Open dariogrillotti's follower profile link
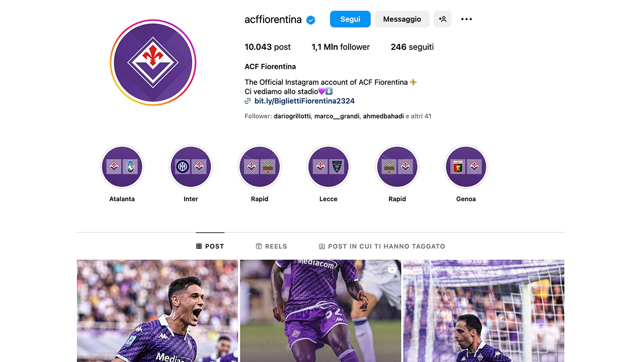The image size is (644, 362). [292, 116]
